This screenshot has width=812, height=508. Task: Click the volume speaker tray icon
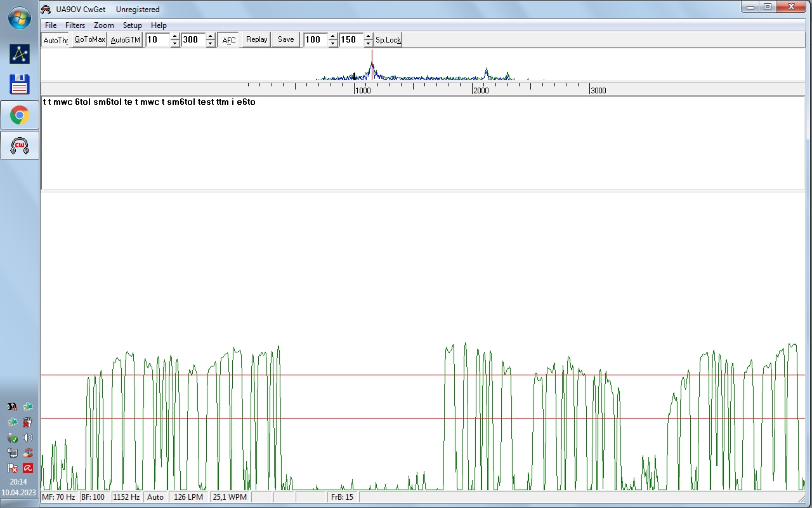(x=28, y=438)
